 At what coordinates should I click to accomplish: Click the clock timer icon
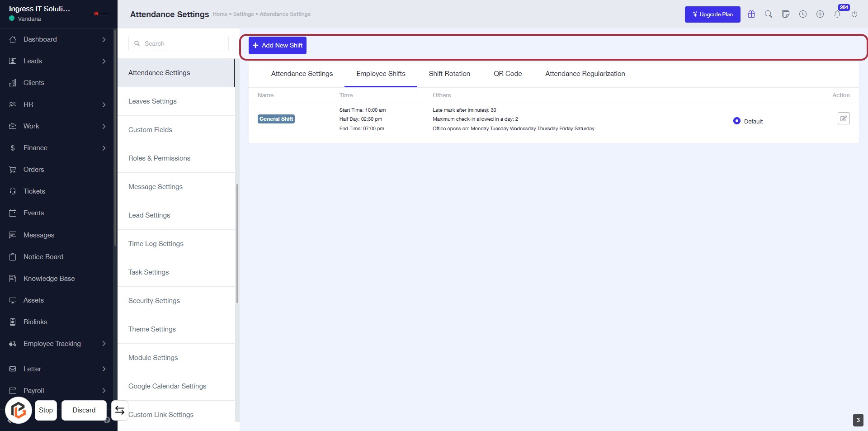coord(803,14)
